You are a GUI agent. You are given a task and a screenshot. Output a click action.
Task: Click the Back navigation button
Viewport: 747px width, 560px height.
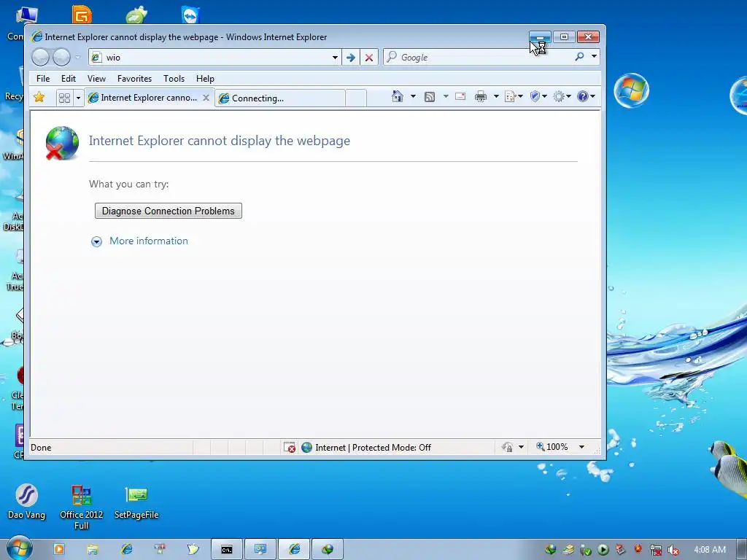[x=41, y=58]
